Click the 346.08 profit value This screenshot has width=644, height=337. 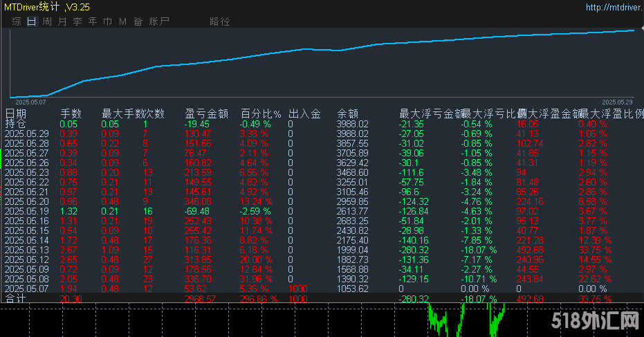198,201
